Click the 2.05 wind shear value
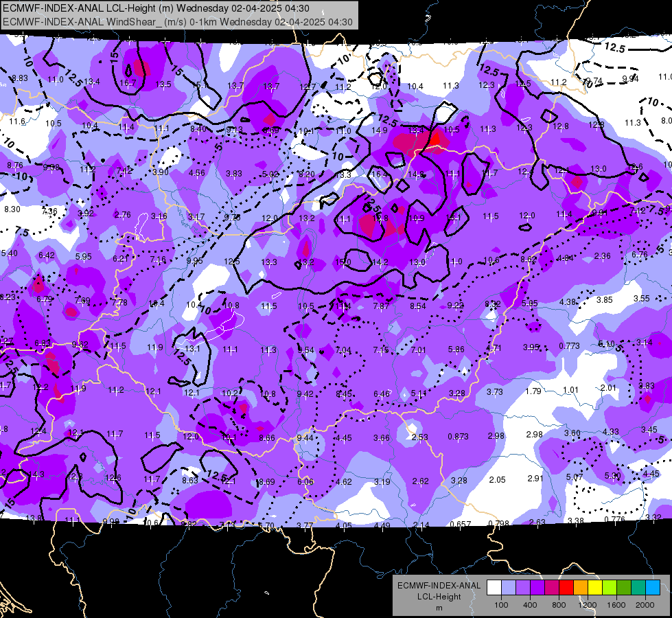This screenshot has height=618, width=672. tap(497, 479)
